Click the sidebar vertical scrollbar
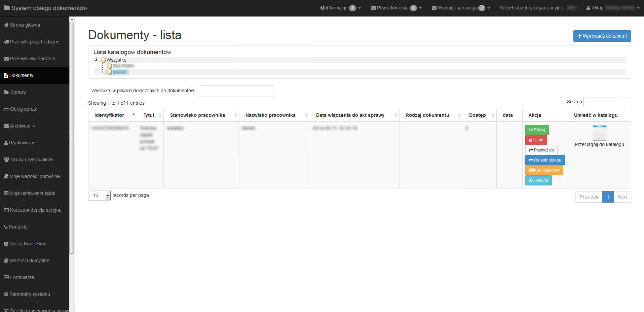644x312 pixels. [72, 135]
